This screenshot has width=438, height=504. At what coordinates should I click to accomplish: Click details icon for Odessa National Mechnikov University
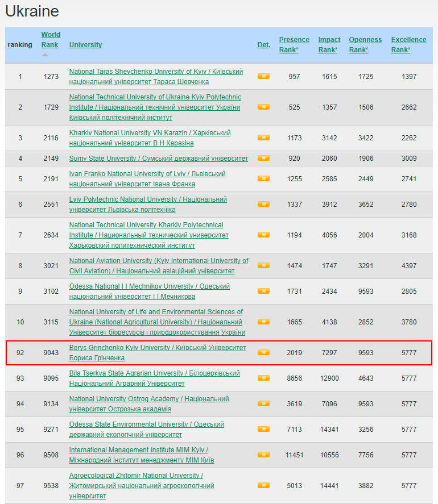(x=263, y=291)
